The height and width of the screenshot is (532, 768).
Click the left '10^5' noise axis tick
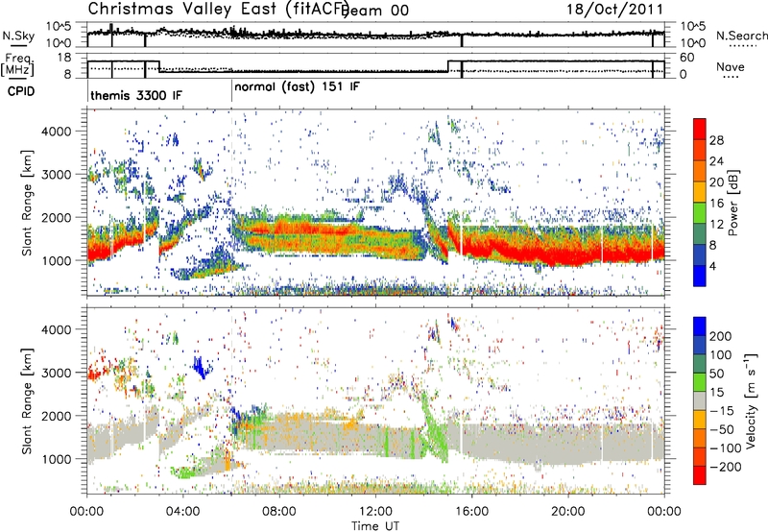[x=59, y=27]
